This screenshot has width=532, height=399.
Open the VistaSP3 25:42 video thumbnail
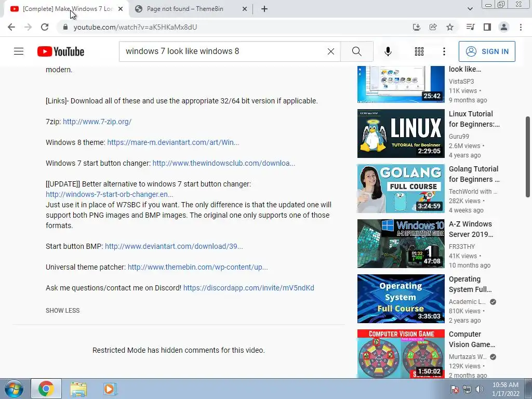click(401, 84)
